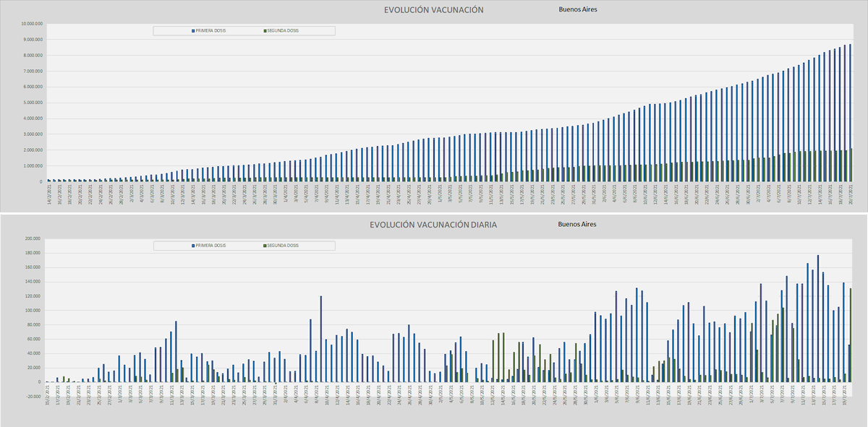
Task: Select the 120.000 peak blue bar at 8/4/2021
Action: coord(320,339)
